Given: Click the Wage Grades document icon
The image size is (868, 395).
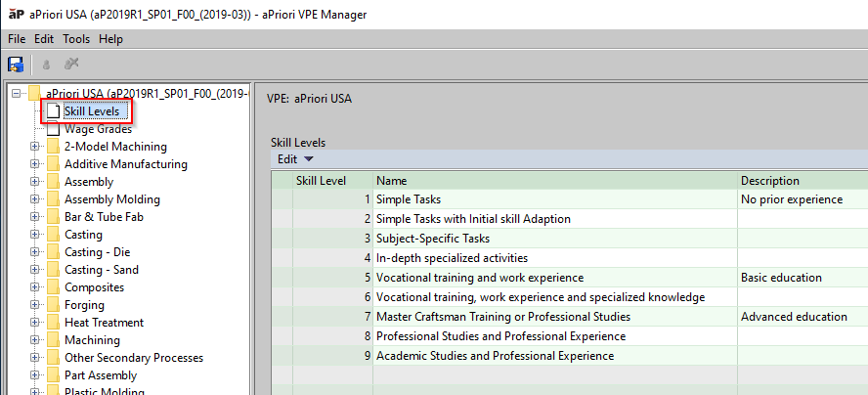Looking at the screenshot, I should (x=53, y=129).
